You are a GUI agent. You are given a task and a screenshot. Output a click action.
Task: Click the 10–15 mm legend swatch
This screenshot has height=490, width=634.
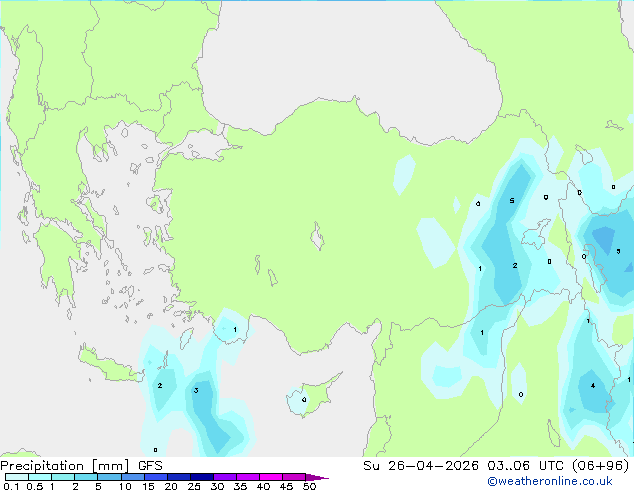pyautogui.click(x=133, y=477)
